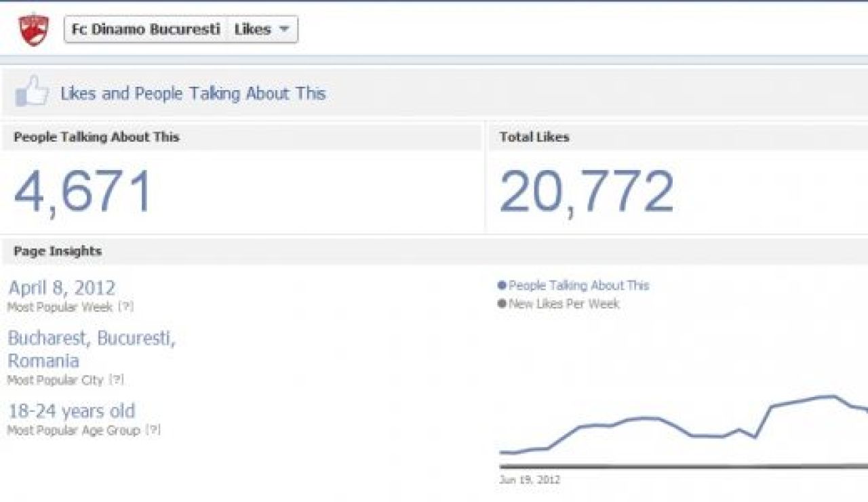Image resolution: width=868 pixels, height=502 pixels.
Task: Click the New Likes Per Week legend dot
Action: point(502,304)
